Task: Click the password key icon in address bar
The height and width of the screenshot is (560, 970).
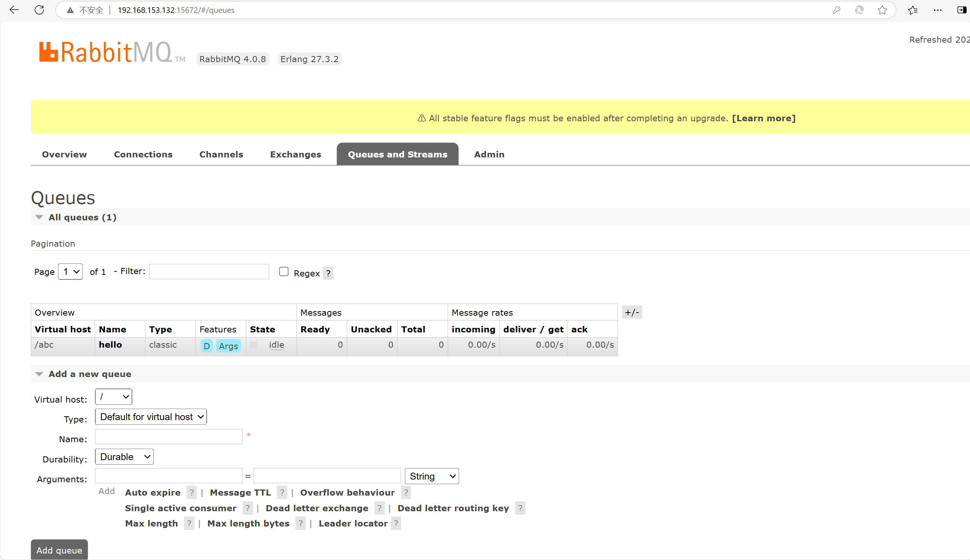Action: tap(836, 10)
